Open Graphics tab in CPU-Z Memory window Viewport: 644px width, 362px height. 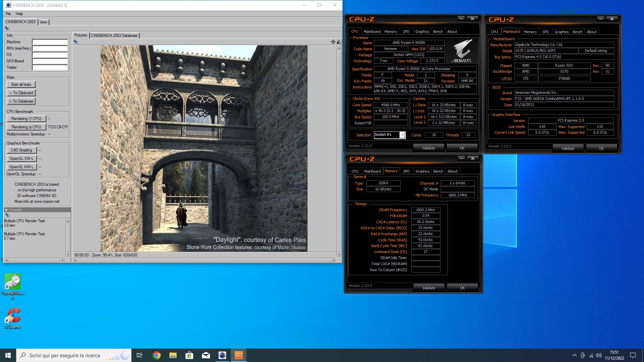click(422, 171)
